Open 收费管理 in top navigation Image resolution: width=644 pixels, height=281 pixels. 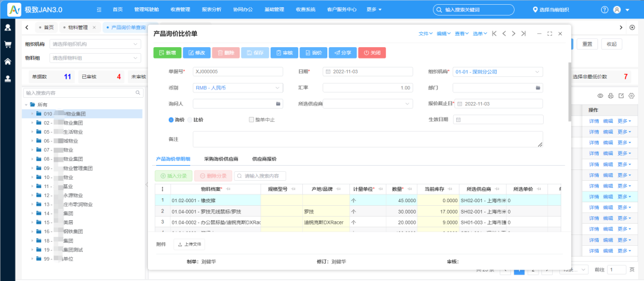pos(180,10)
